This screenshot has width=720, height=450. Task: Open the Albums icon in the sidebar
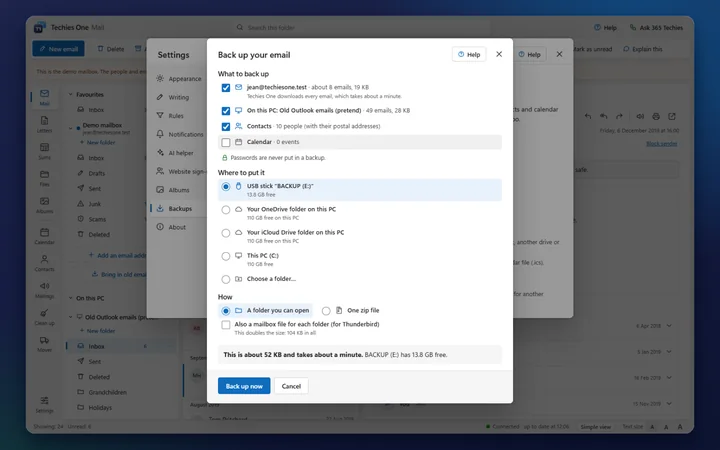coord(44,205)
